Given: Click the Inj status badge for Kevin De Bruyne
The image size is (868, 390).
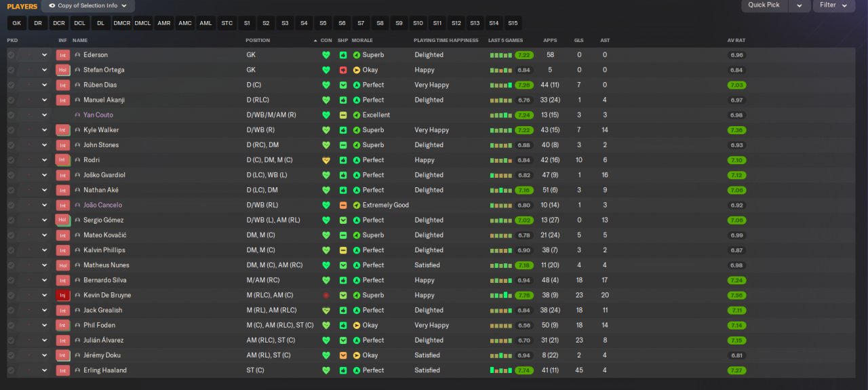Looking at the screenshot, I should tap(63, 295).
